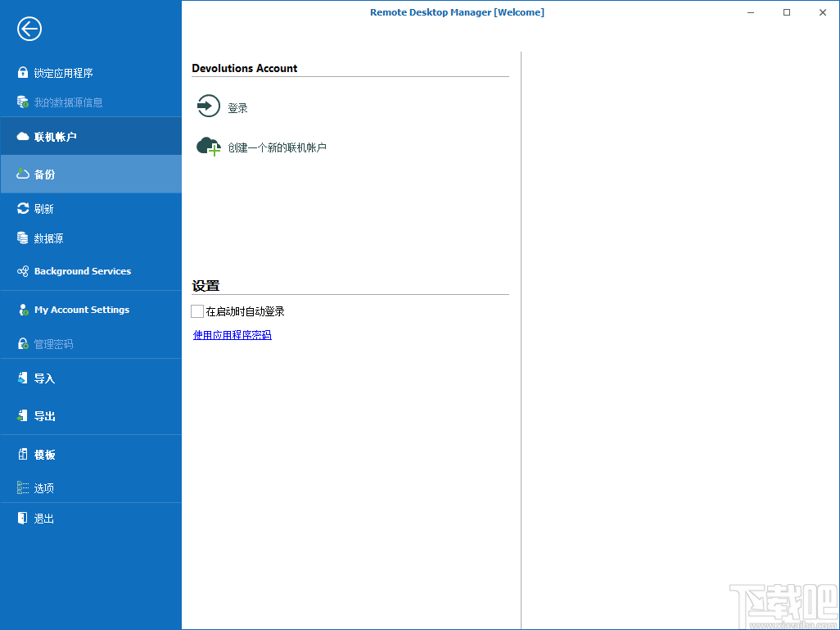Click the back navigation arrow
The image size is (840, 630).
pyautogui.click(x=29, y=29)
